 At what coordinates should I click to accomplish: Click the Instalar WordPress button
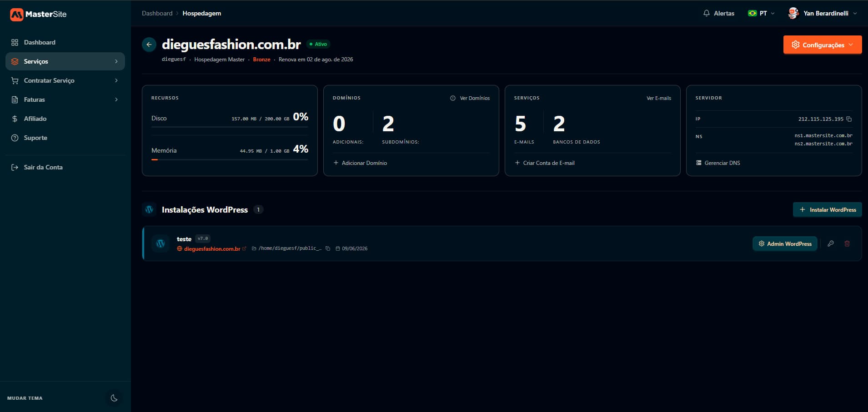[x=828, y=209]
